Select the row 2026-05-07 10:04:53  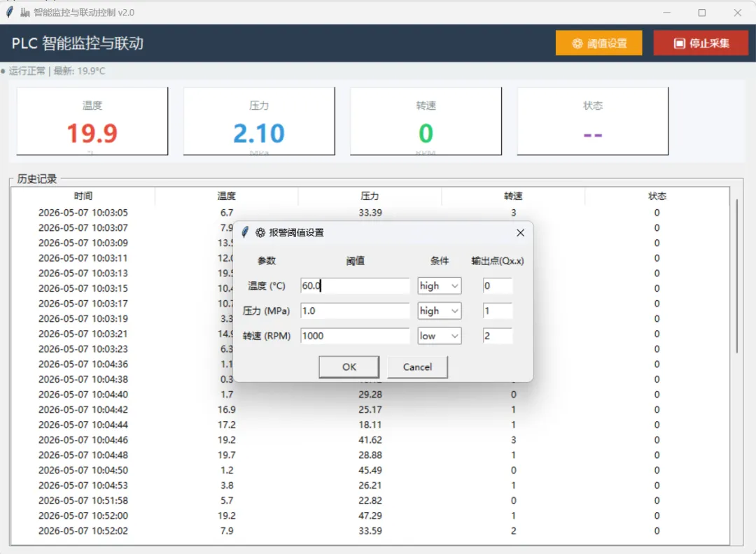point(370,485)
